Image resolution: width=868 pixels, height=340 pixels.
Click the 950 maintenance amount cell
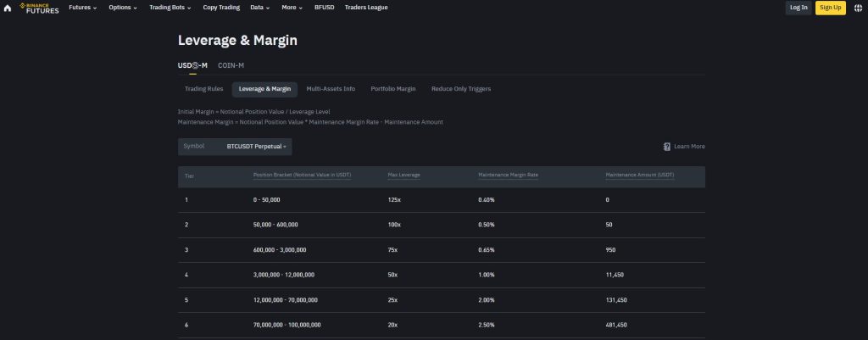click(610, 250)
